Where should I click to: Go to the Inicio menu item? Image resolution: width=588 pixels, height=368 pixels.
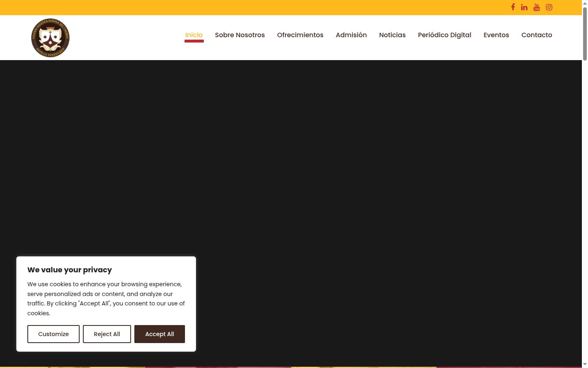click(194, 35)
